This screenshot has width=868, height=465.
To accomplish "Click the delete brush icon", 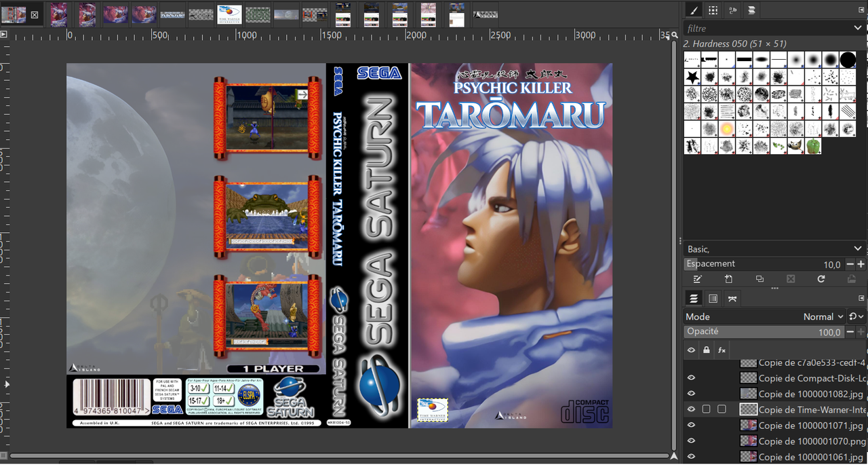I will [790, 279].
